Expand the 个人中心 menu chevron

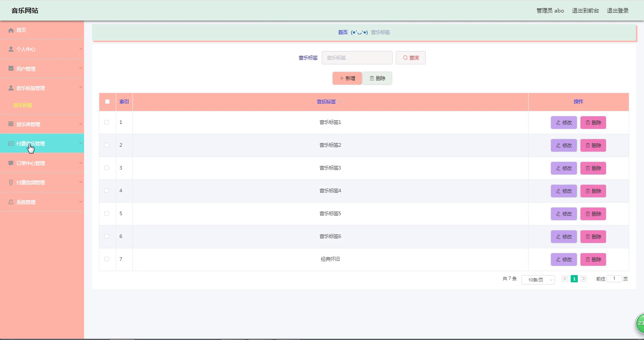(x=81, y=49)
